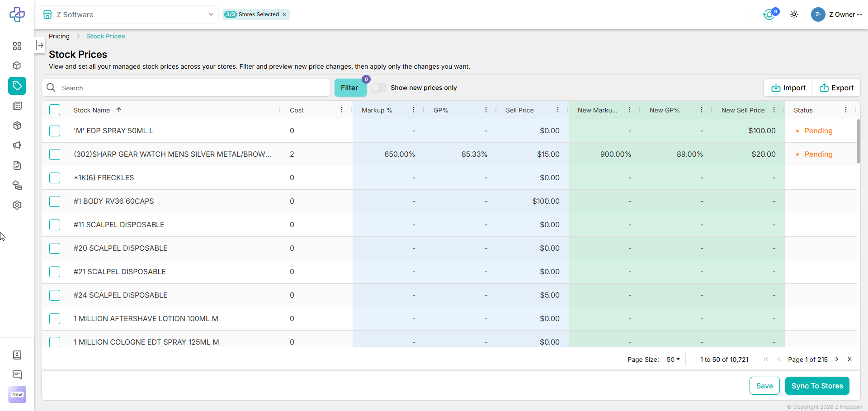
Task: Click the Export button
Action: click(836, 88)
